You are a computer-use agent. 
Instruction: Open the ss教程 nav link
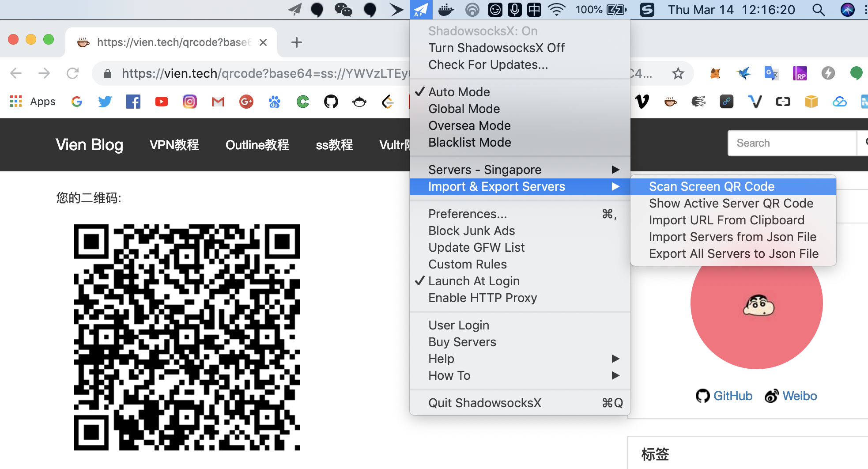[x=334, y=145]
